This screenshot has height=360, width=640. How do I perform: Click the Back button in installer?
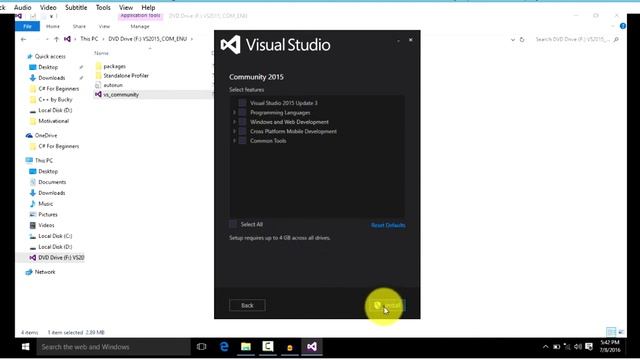(x=247, y=305)
